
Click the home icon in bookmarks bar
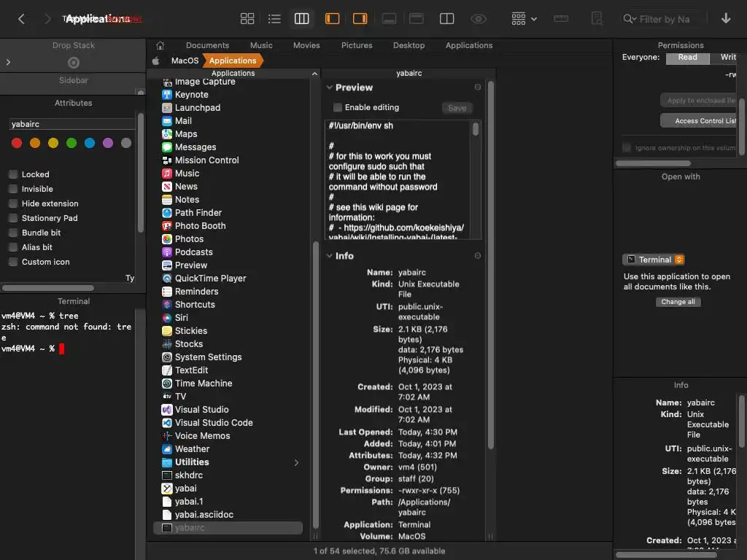160,46
